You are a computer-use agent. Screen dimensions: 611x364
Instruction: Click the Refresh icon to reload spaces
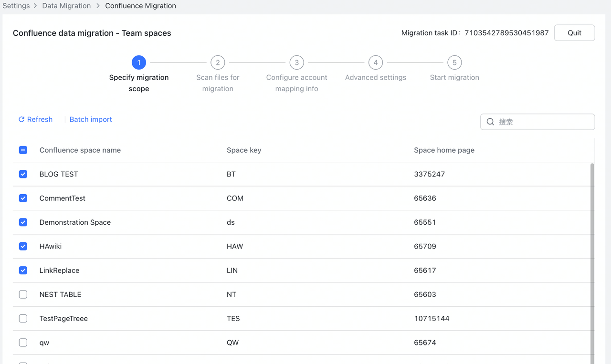point(21,119)
